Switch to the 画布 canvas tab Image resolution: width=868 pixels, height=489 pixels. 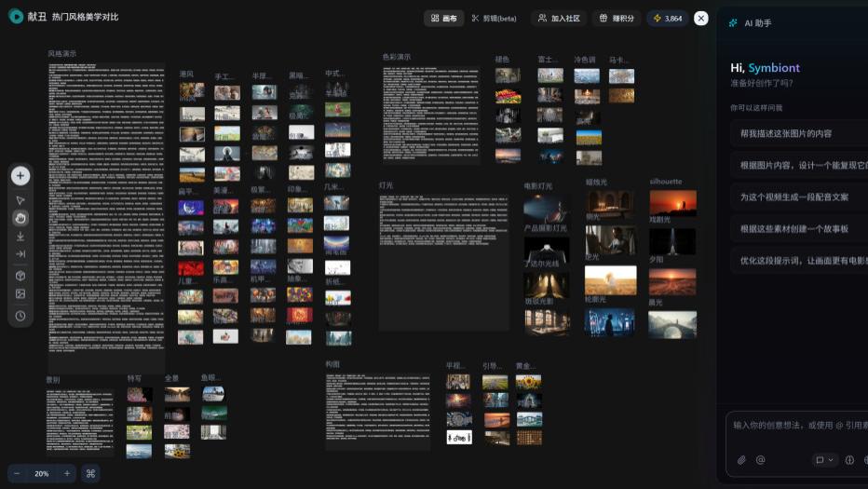point(444,19)
